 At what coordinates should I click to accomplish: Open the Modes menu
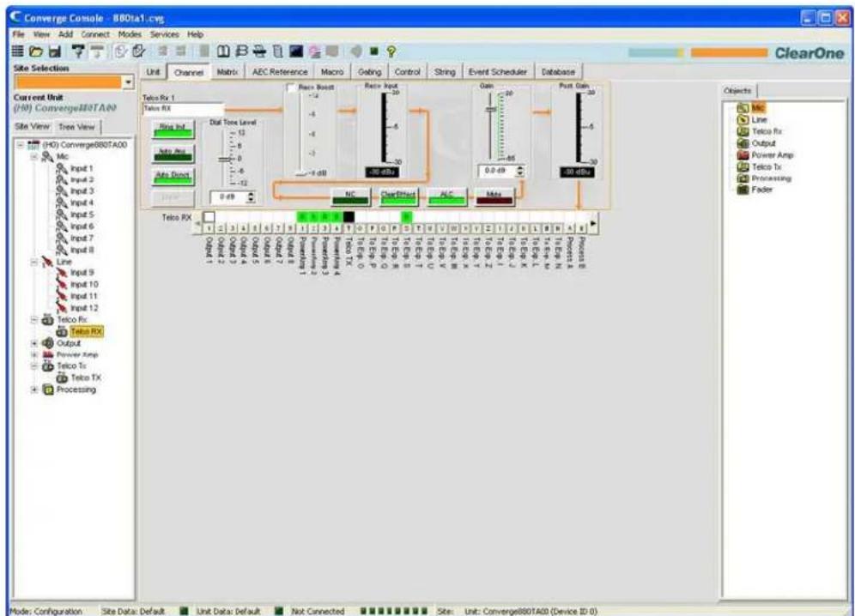(x=130, y=34)
